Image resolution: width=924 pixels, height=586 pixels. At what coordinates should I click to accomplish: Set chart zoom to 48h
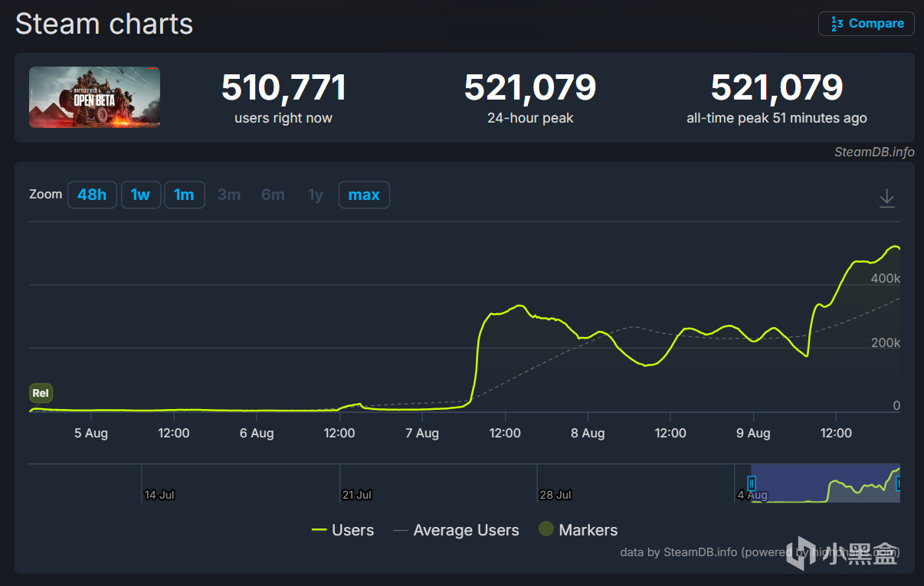92,195
